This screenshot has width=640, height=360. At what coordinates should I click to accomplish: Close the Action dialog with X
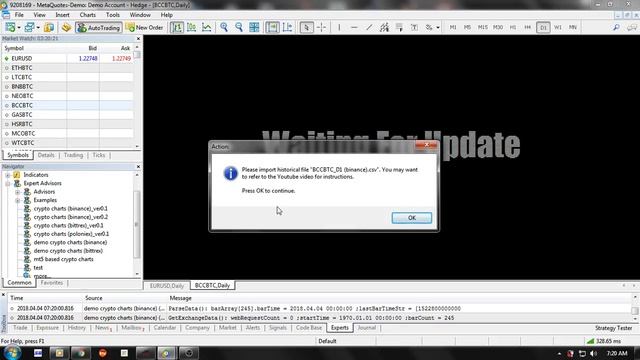pos(427,145)
